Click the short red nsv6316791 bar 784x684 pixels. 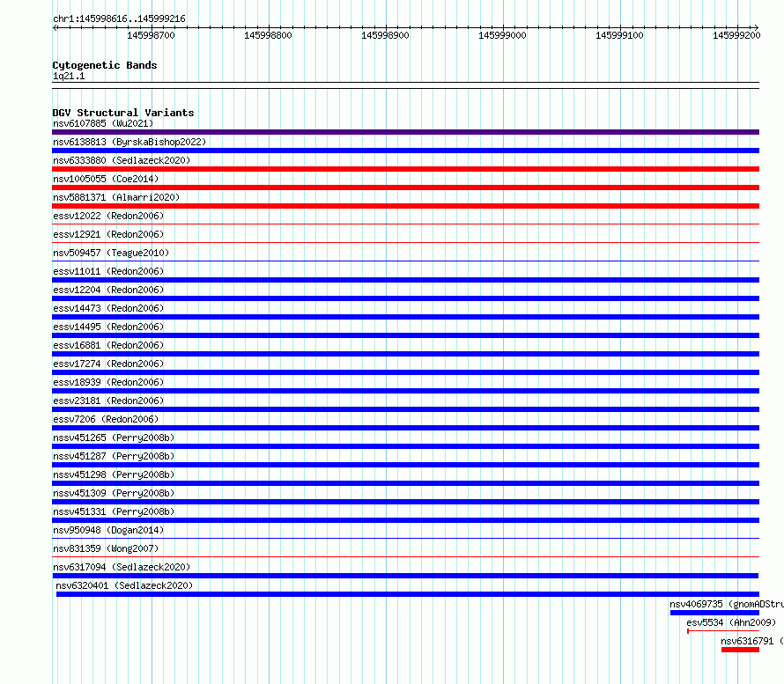coord(740,650)
